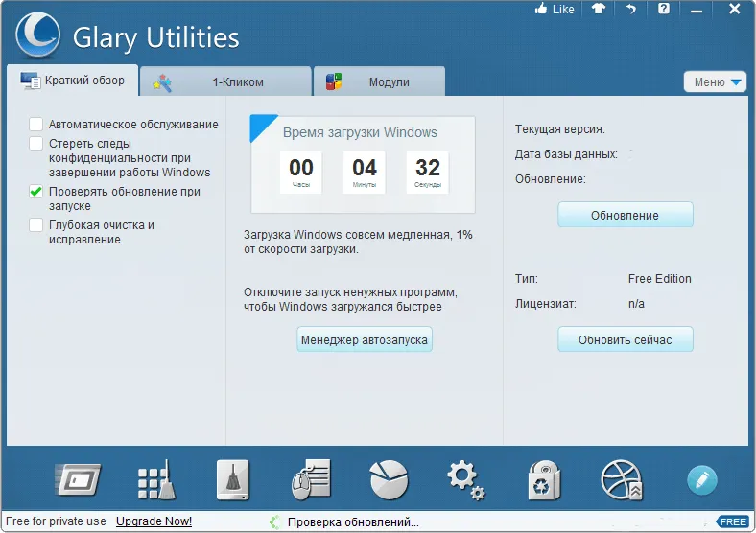Viewport: 756px width, 533px height.
Task: Minimize the Glary Utilities window
Action: coord(697,10)
